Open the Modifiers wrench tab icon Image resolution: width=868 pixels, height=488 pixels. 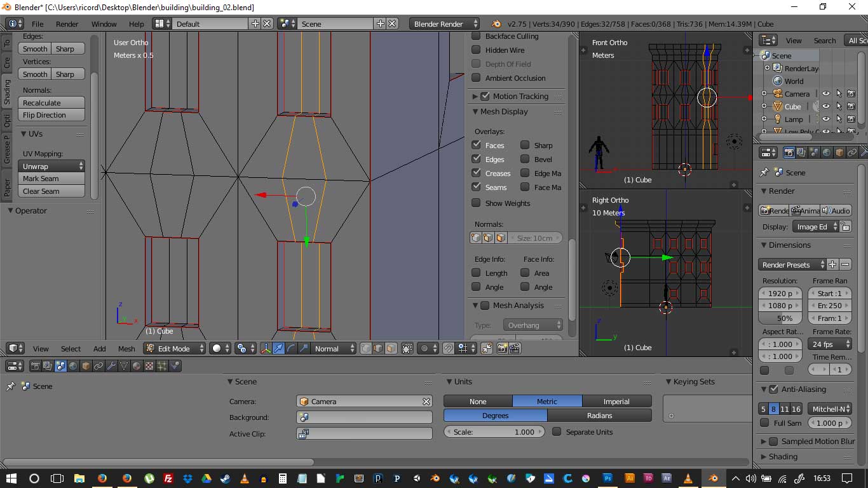point(111,366)
